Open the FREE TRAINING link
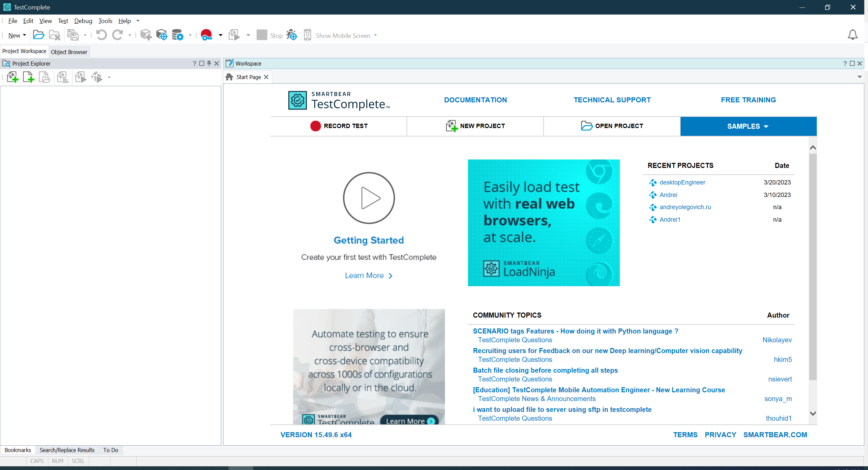 (748, 100)
